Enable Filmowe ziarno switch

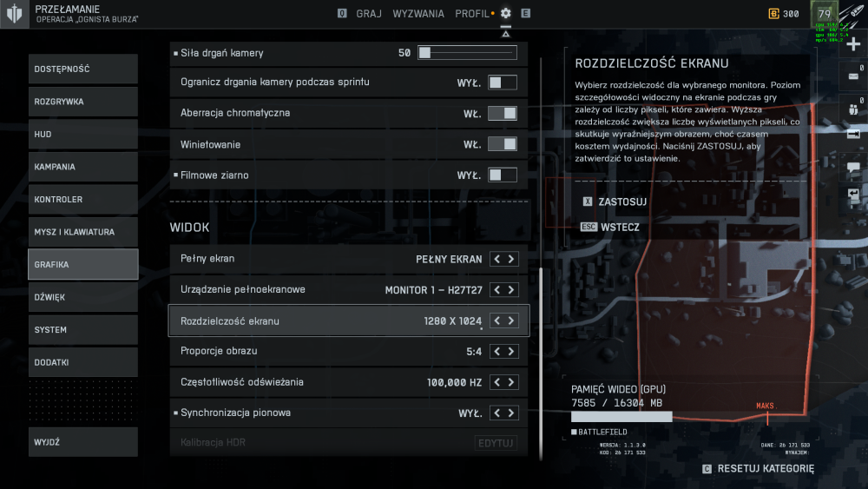502,175
